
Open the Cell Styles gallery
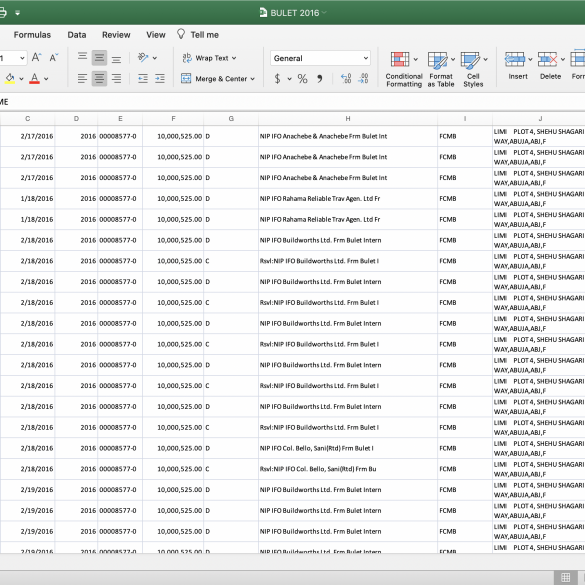(473, 69)
